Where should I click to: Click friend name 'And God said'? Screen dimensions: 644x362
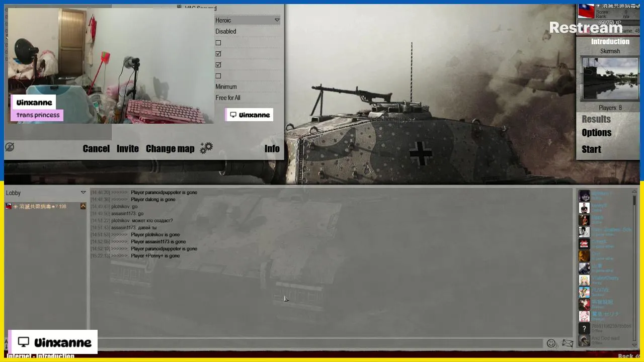pyautogui.click(x=605, y=338)
